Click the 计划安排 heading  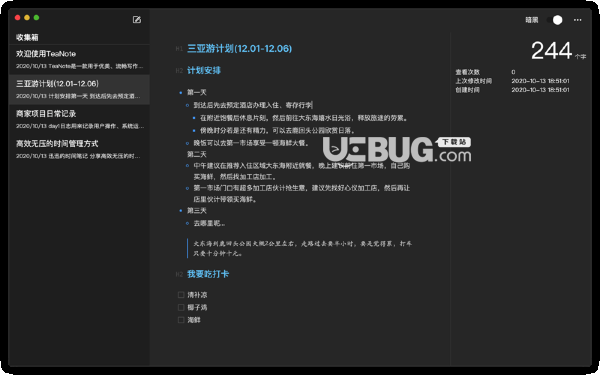[204, 70]
